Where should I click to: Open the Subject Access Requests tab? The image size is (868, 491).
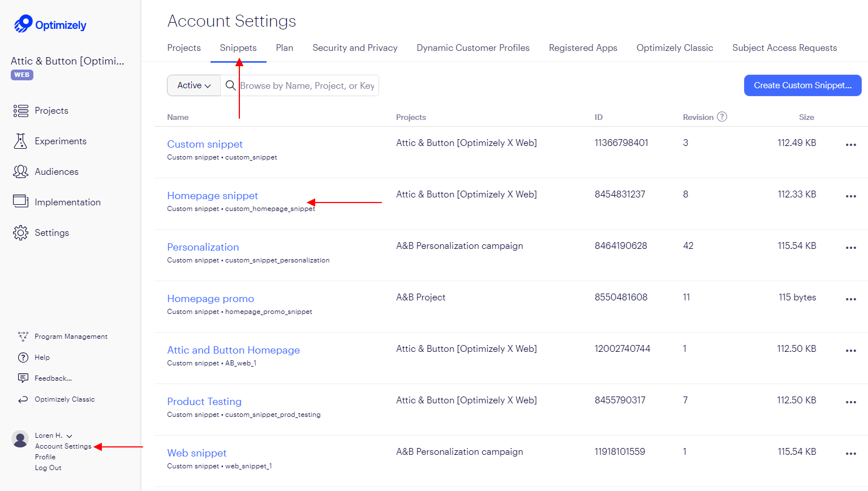(x=784, y=48)
